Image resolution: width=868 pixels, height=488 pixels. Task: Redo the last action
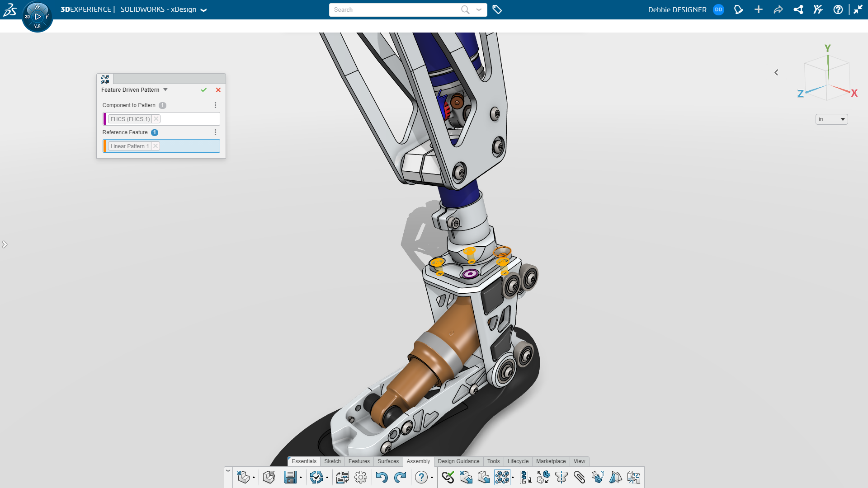pos(401,477)
